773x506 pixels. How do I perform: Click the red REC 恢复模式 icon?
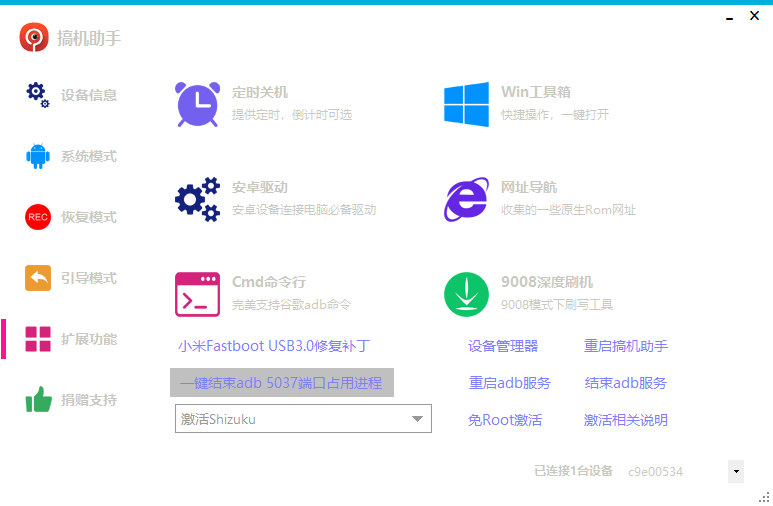tap(38, 217)
